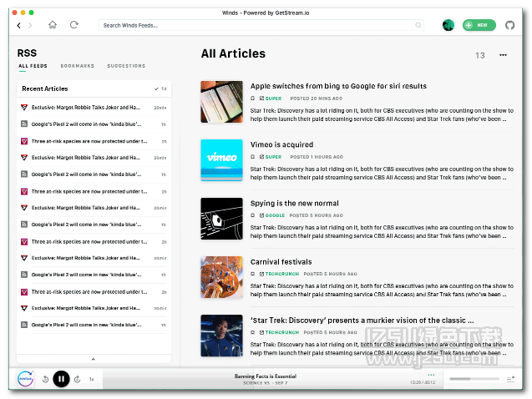Open player three-dot options menu

[x=431, y=375]
